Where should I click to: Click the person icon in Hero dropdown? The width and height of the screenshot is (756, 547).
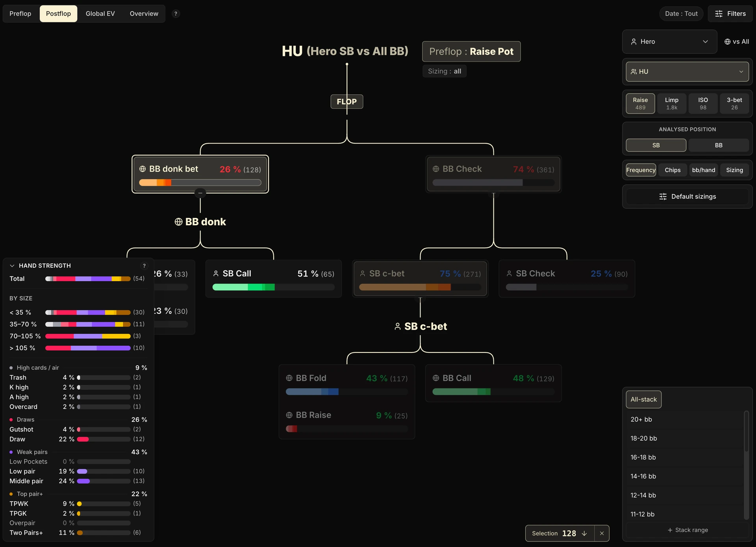point(634,42)
